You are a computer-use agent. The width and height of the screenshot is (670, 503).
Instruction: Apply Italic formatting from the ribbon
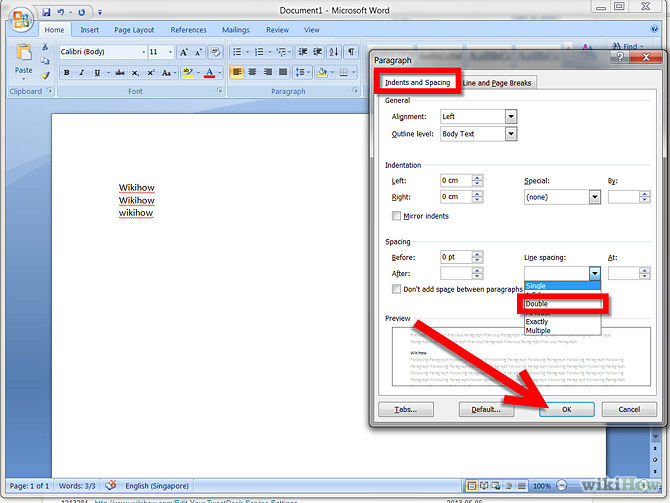pos(81,72)
